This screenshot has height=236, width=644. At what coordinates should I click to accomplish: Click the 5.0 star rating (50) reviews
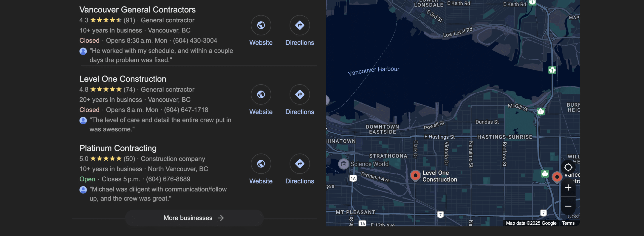[x=107, y=159]
